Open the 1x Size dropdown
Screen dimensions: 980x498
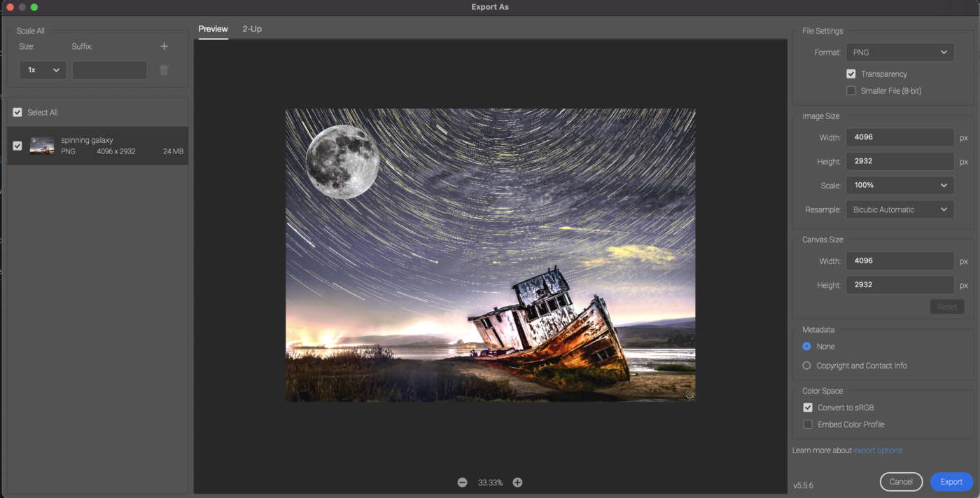coord(43,69)
